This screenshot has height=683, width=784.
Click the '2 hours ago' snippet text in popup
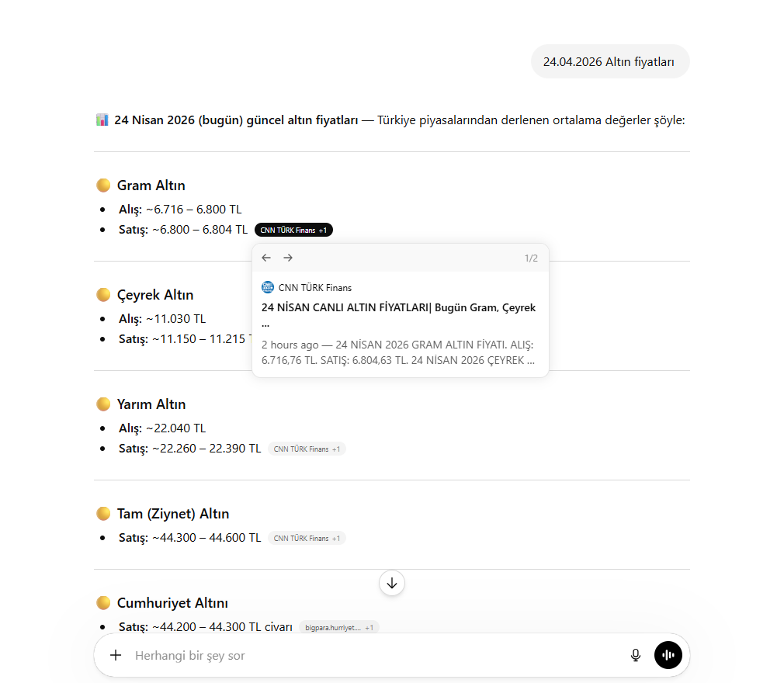398,352
